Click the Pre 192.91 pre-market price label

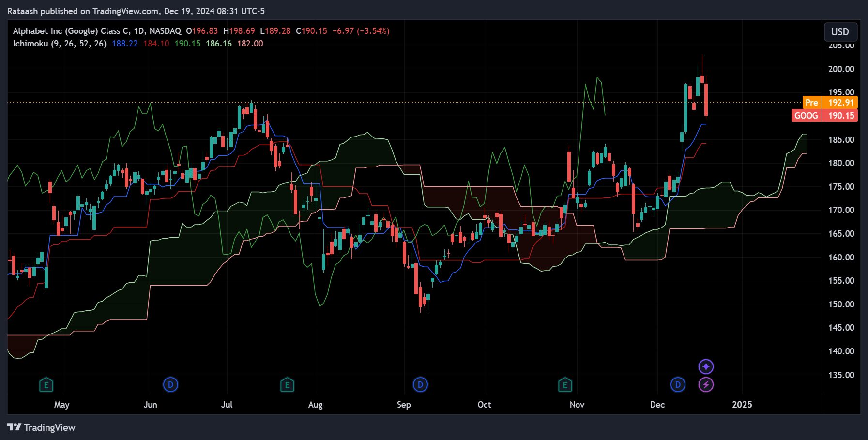pos(830,103)
